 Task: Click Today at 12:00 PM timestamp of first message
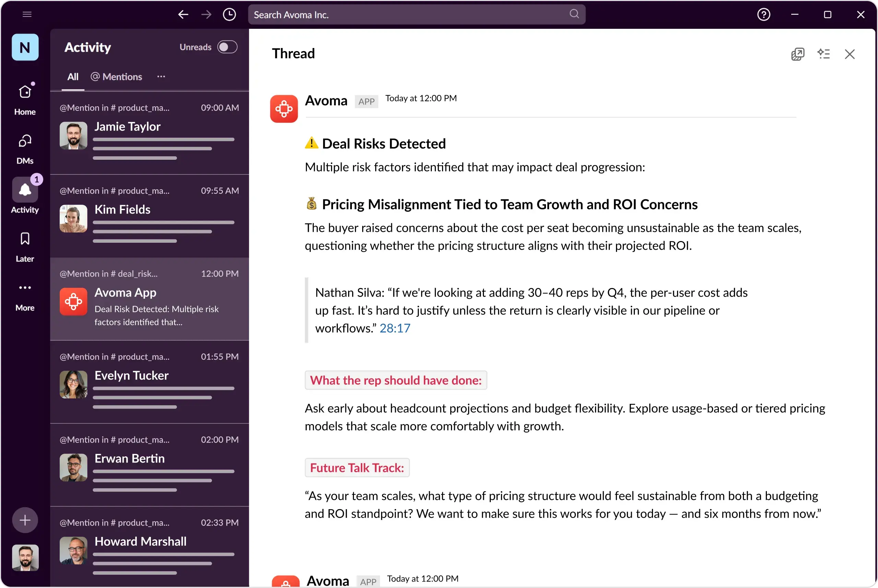tap(421, 98)
